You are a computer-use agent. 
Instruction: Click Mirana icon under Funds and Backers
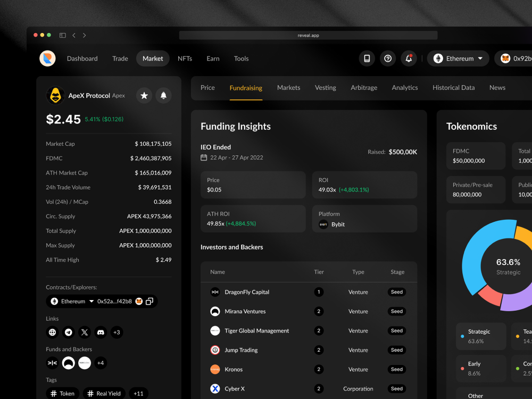69,363
